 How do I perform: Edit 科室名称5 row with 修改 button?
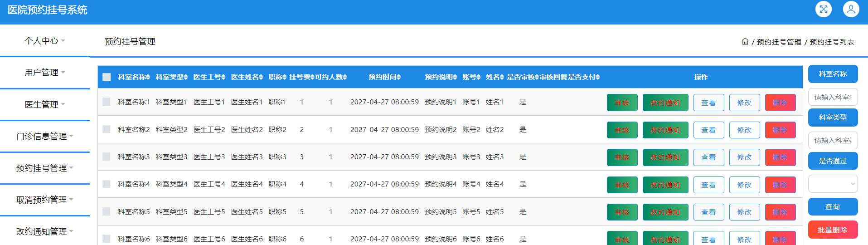click(x=744, y=212)
